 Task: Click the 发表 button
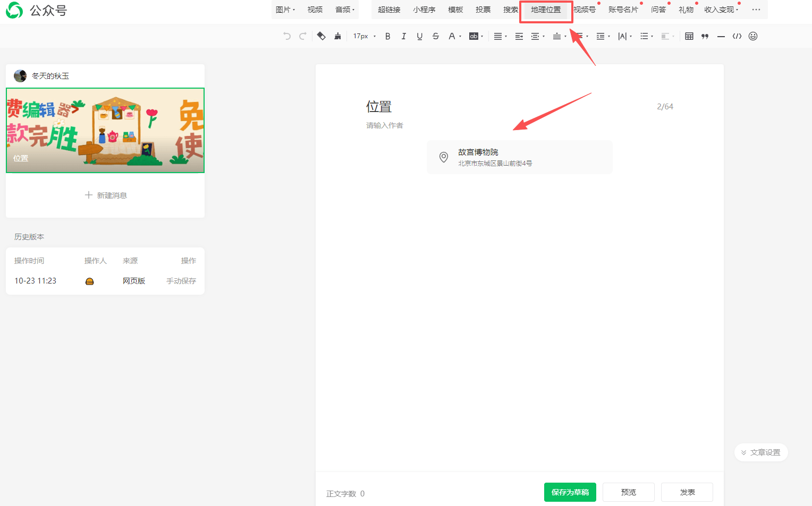click(x=687, y=492)
